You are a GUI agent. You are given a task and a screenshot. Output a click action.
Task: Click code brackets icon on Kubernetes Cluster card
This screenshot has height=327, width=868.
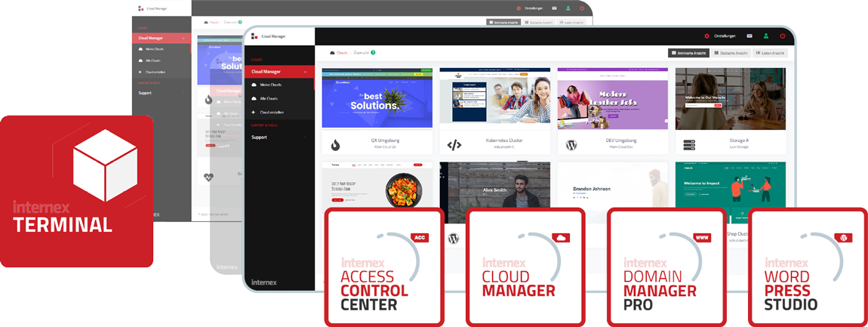click(454, 145)
